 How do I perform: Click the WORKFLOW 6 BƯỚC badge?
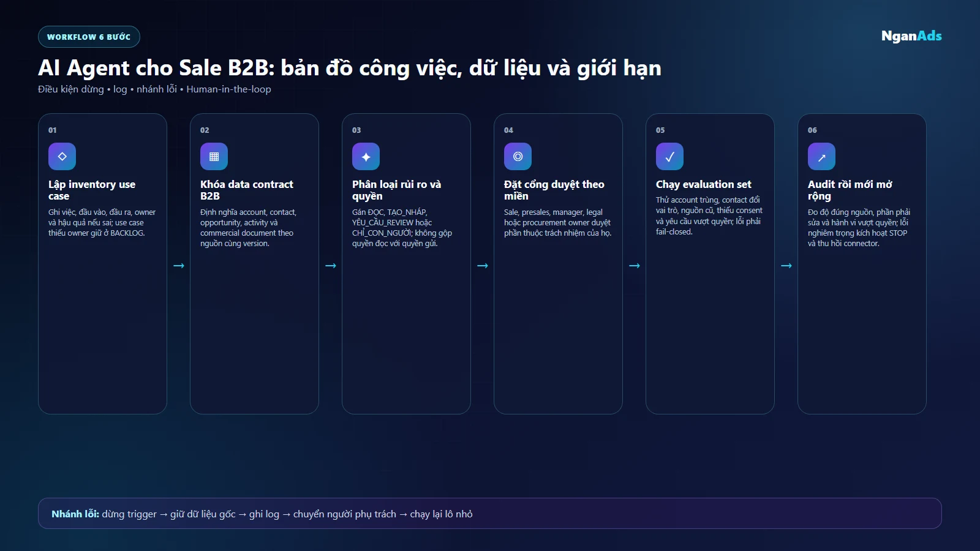[x=89, y=37]
